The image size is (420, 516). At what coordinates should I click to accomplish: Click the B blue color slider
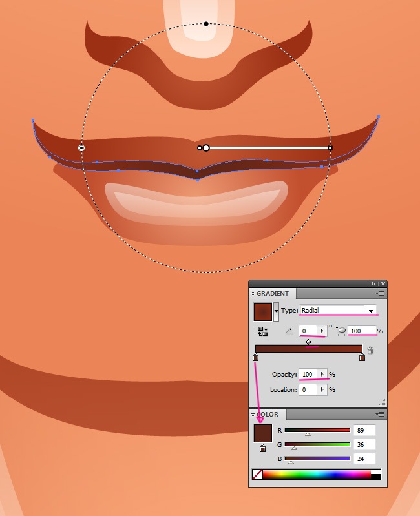coord(317,459)
